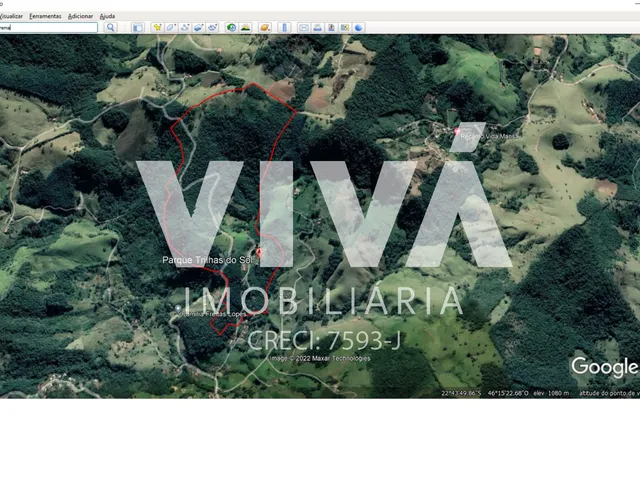Click the blue globe icon in the toolbar

click(x=358, y=27)
